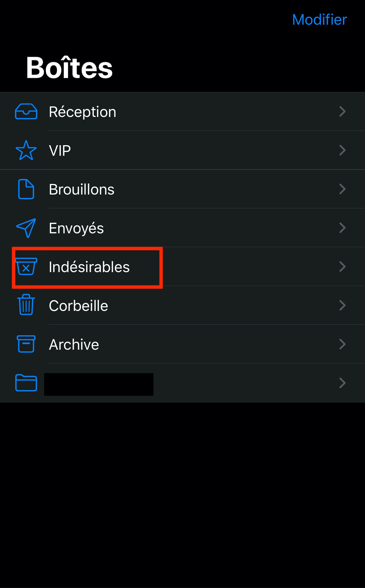Select the Envoyés mailbox label
Image resolution: width=365 pixels, height=588 pixels.
(x=76, y=228)
